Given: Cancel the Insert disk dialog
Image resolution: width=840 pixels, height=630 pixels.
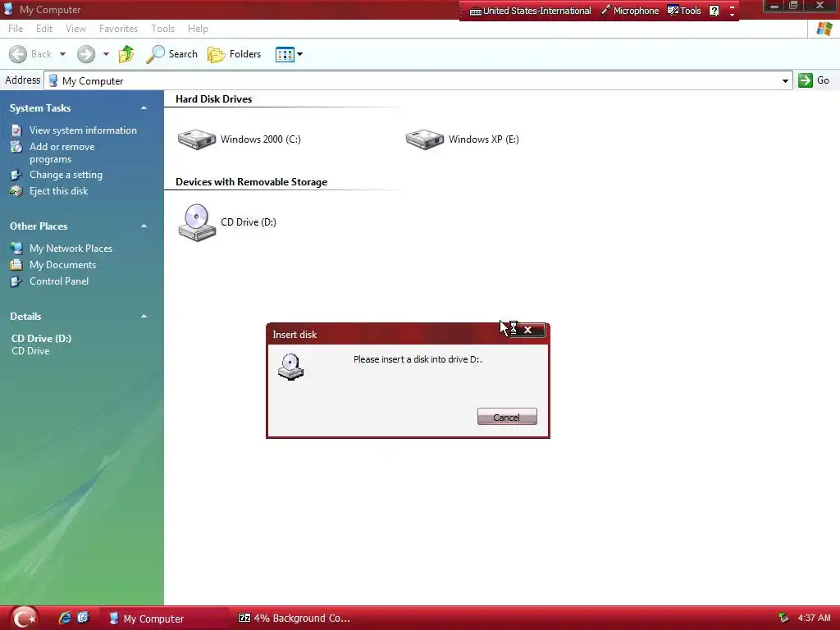Looking at the screenshot, I should (x=507, y=417).
